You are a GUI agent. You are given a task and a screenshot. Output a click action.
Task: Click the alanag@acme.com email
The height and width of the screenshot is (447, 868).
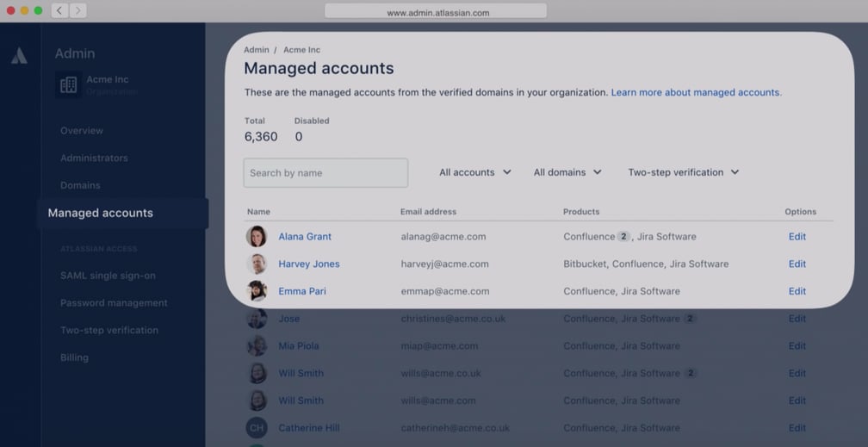[443, 237]
